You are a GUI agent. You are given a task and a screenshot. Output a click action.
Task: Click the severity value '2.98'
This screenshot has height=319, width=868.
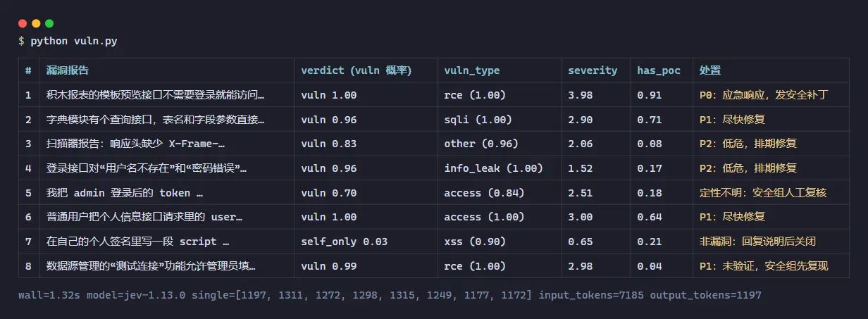[580, 266]
